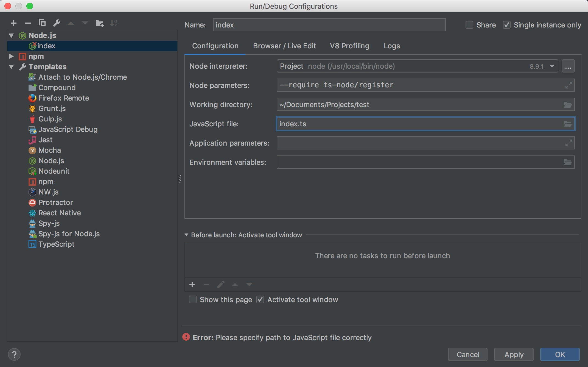Click the copy configuration icon

coord(42,23)
